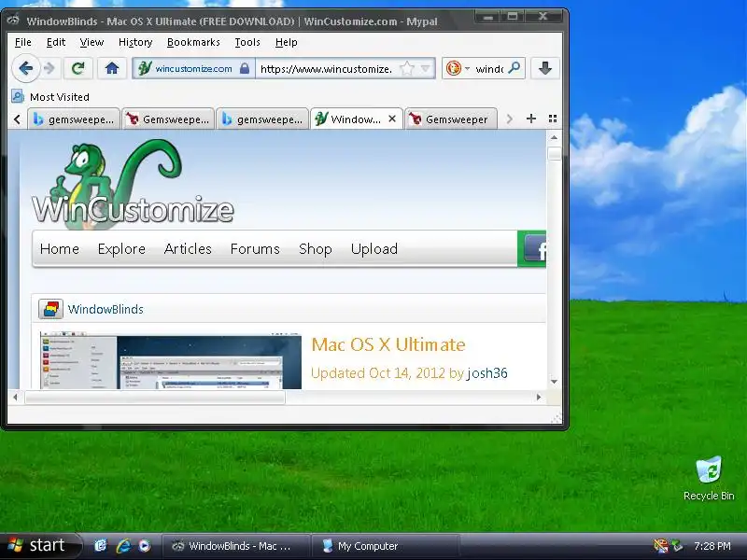Switch to first gemsweeper Bing tab

[x=74, y=119]
